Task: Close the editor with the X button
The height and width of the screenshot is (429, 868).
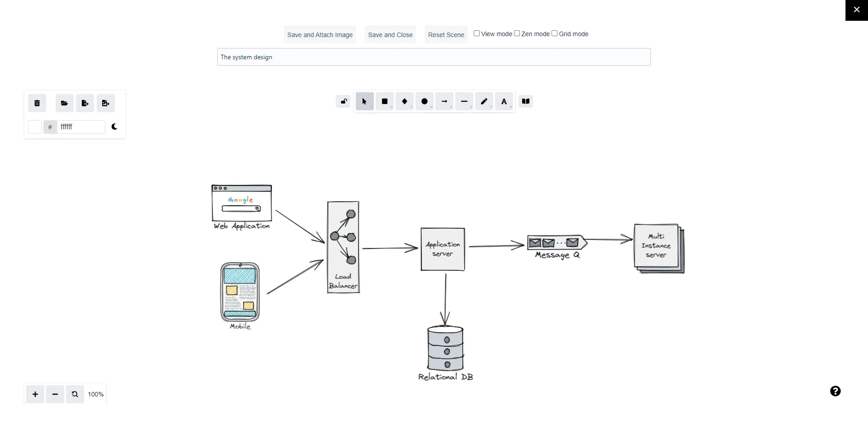Action: pos(857,10)
